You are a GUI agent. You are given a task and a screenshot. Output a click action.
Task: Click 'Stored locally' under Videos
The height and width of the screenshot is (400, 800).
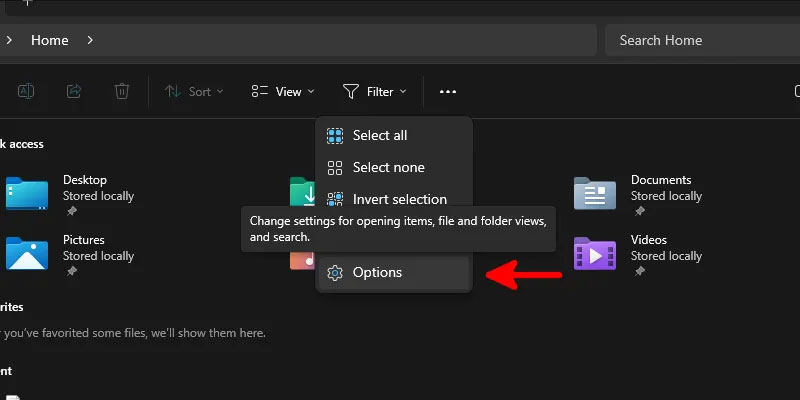(x=666, y=256)
